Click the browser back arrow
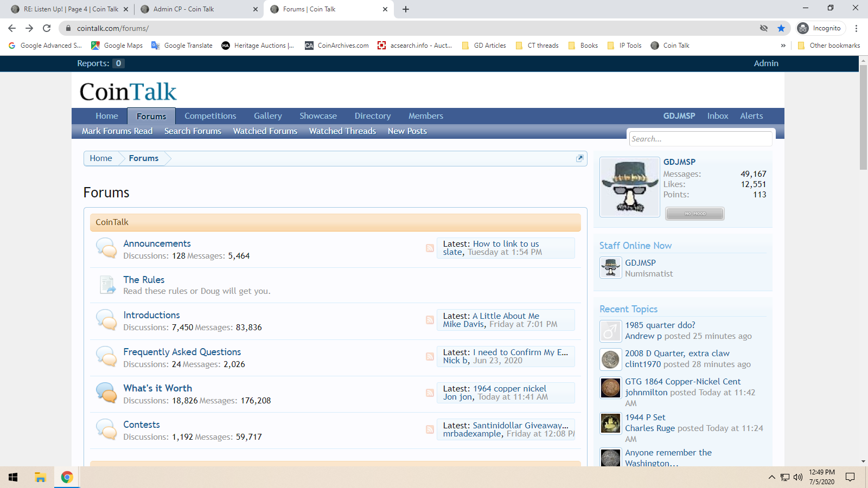 point(12,28)
